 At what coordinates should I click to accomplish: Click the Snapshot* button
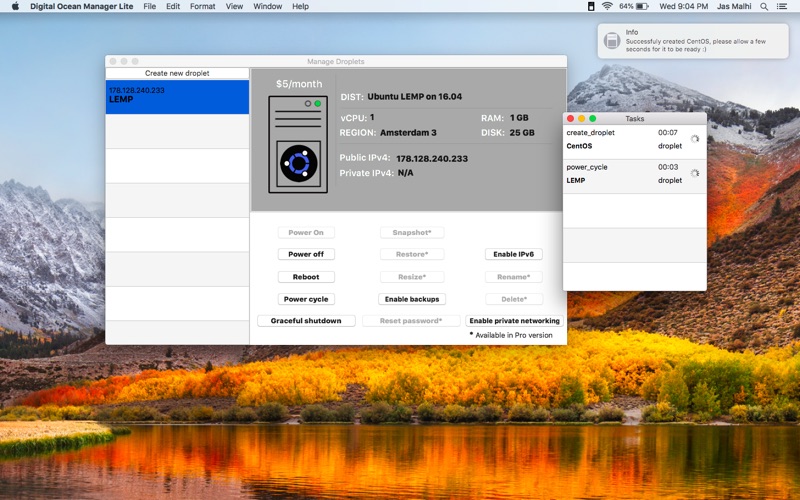pos(412,232)
